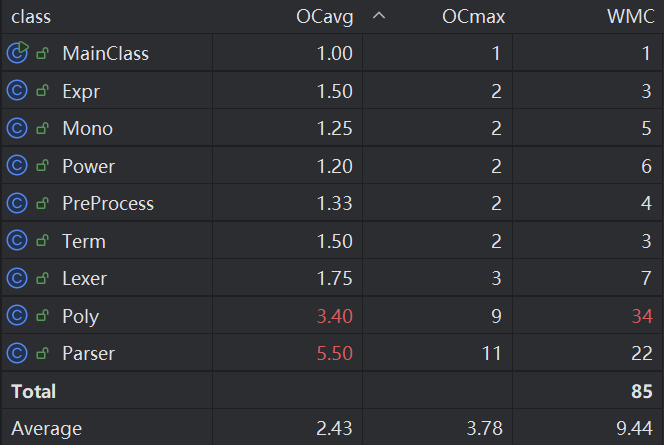The image size is (664, 445).
Task: Click the Mono class icon
Action: pyautogui.click(x=17, y=128)
